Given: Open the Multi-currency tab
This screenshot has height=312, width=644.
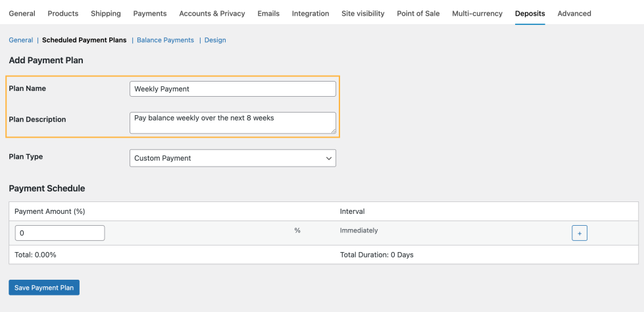Looking at the screenshot, I should 477,13.
